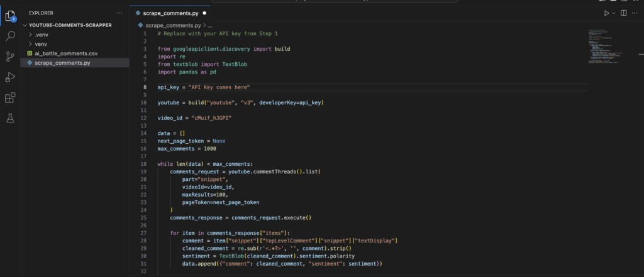Click 'for item in comments_response' line
The height and width of the screenshot is (277, 644).
(x=230, y=233)
